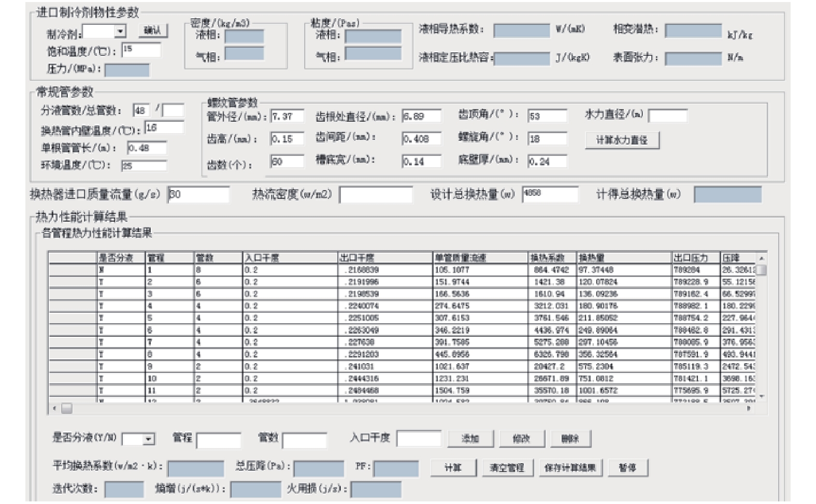Click horizontal scrollbar thumb of results table
The width and height of the screenshot is (816, 504).
pyautogui.click(x=67, y=408)
